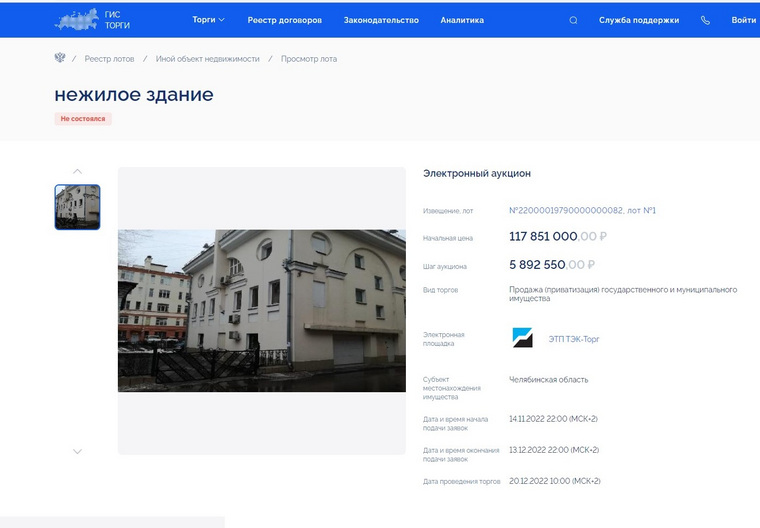The width and height of the screenshot is (760, 528).
Task: Click the coat of arms breadcrumb icon
Action: (60, 58)
